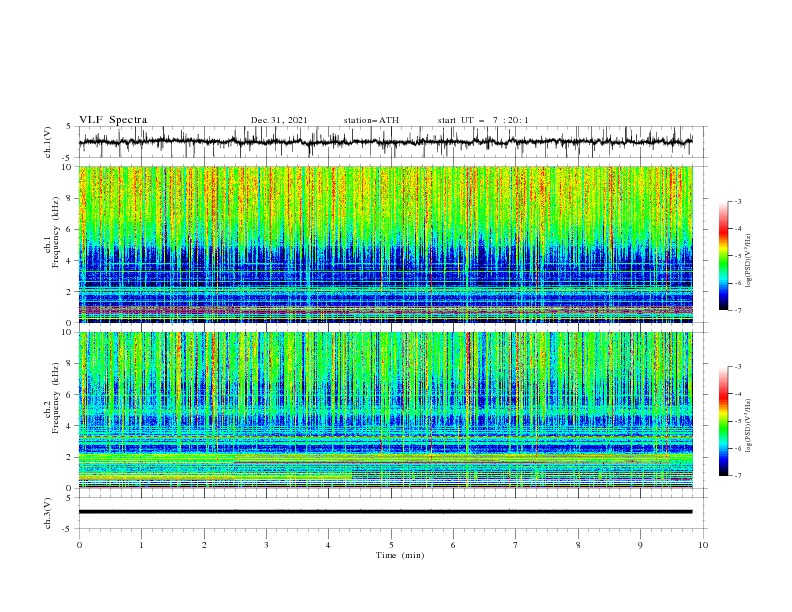Click time axis tick label '5'

coord(391,545)
